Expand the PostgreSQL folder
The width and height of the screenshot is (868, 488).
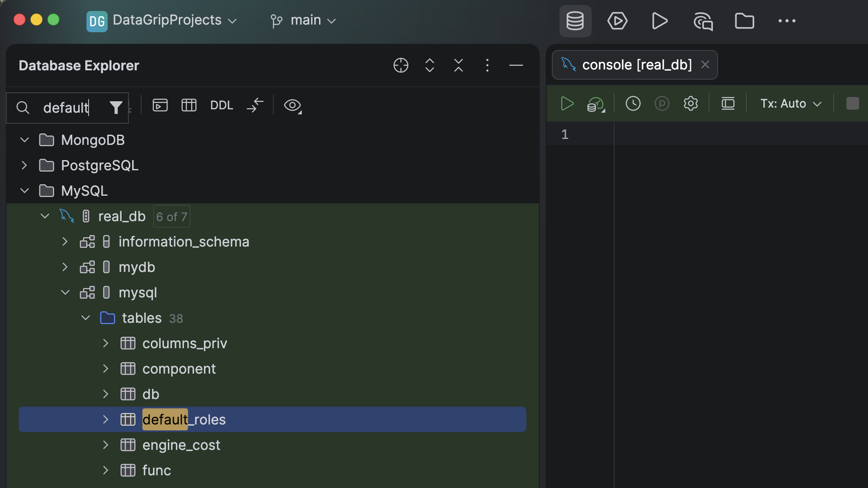[x=25, y=165]
